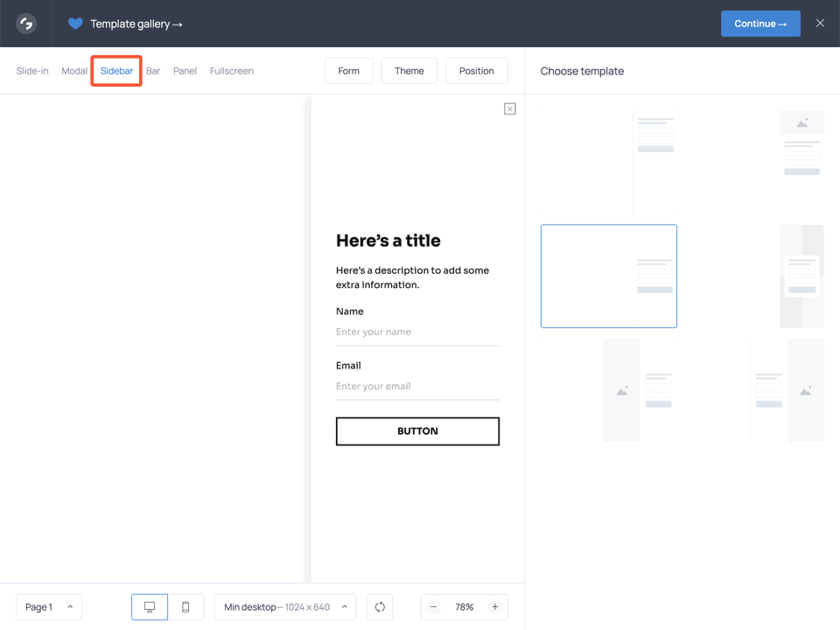This screenshot has height=630, width=840.
Task: Close the template editor with the X icon
Action: (820, 24)
